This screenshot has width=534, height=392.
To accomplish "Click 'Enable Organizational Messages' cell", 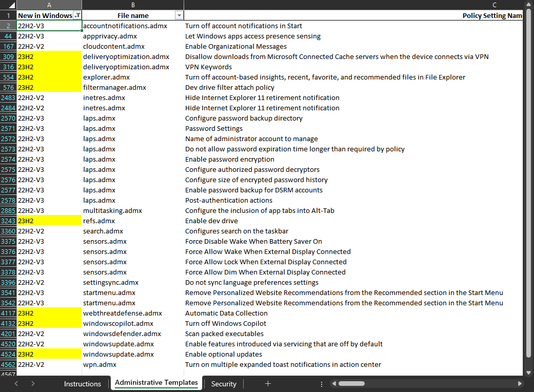I will click(x=353, y=46).
